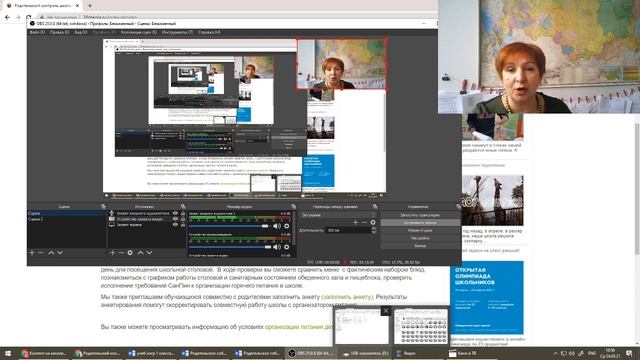This screenshot has height=360, width=640.
Task: Click Остановить запись button
Action: click(420, 223)
